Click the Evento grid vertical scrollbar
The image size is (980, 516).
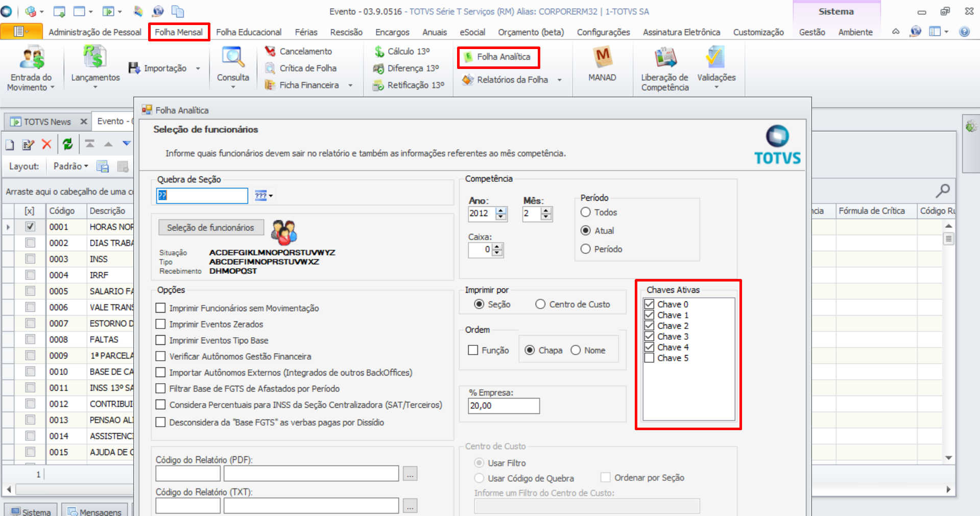click(948, 342)
